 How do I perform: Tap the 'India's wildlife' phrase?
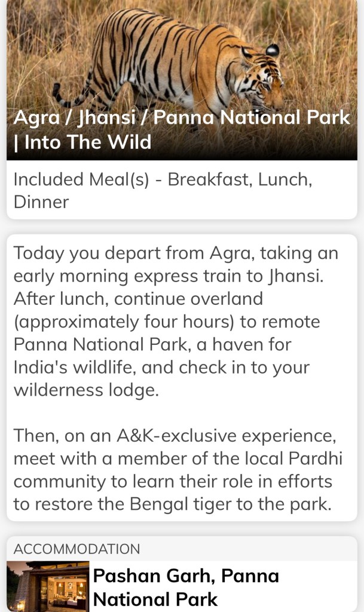(75, 367)
